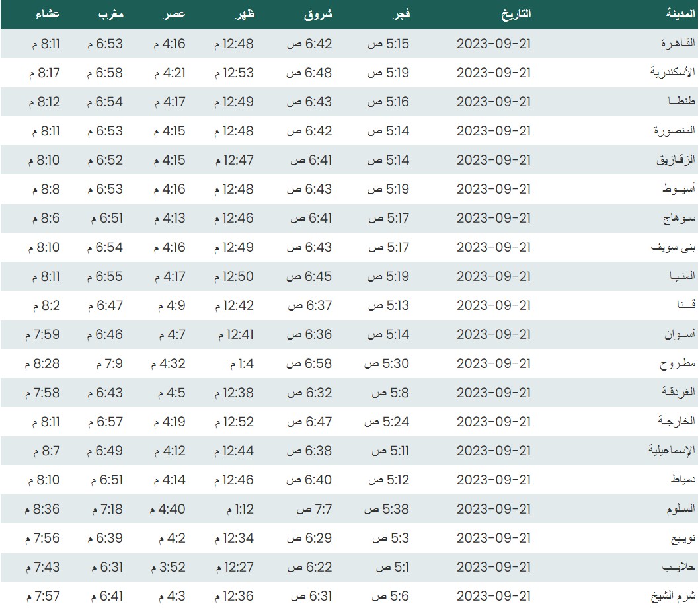Click the فجر column header
Image resolution: width=700 pixels, height=610 pixels.
point(399,14)
